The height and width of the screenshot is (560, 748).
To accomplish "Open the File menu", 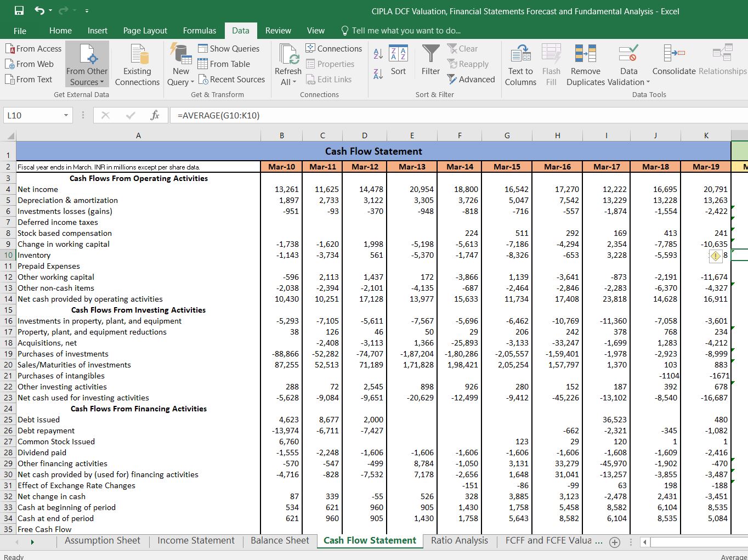I will pos(20,31).
